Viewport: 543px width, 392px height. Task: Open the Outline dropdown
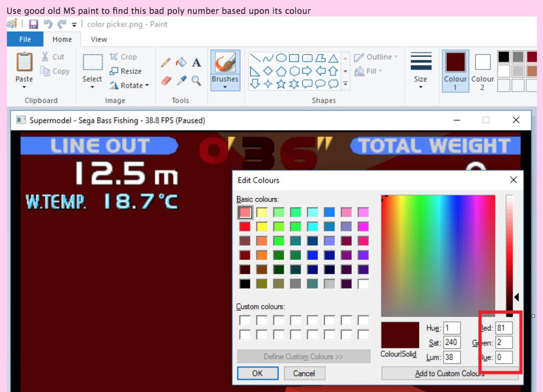pyautogui.click(x=376, y=57)
